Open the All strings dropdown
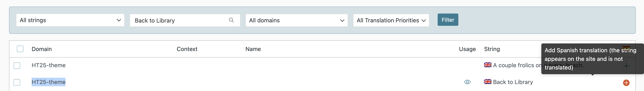Image resolution: width=644 pixels, height=91 pixels. (70, 20)
